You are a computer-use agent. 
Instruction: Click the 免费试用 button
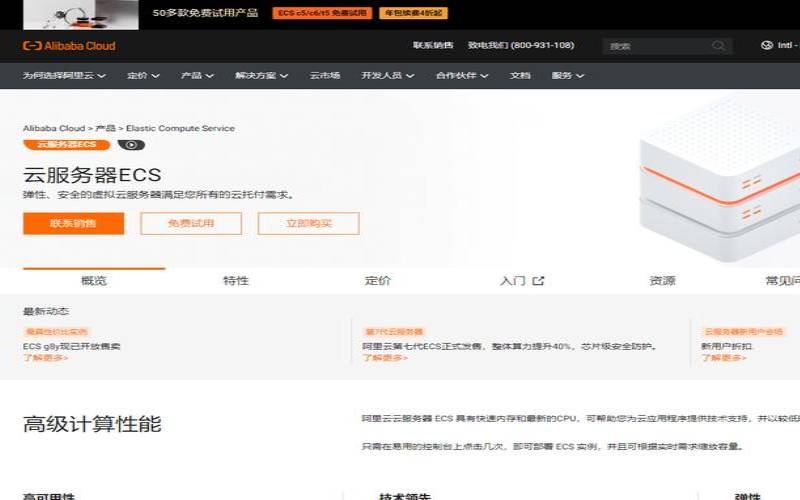pyautogui.click(x=191, y=223)
